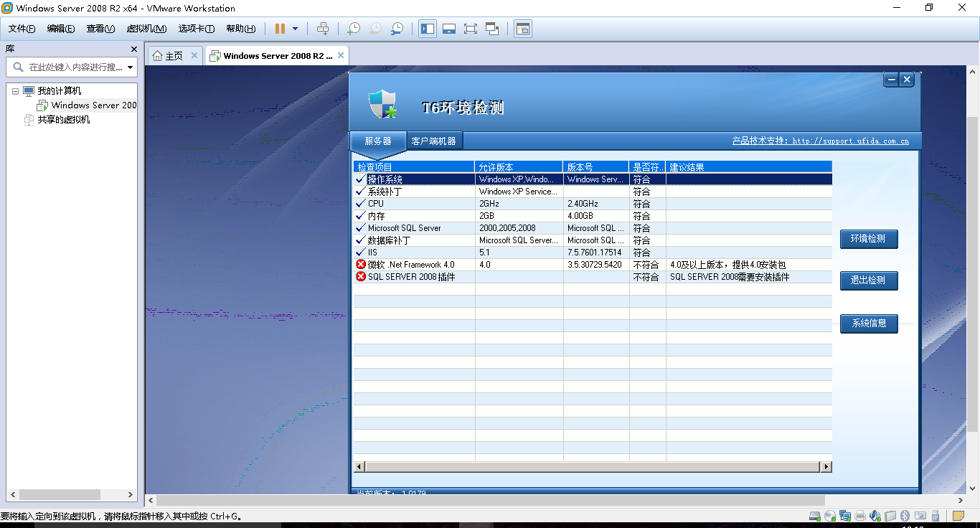Click the hard disk status bar icon

click(815, 516)
